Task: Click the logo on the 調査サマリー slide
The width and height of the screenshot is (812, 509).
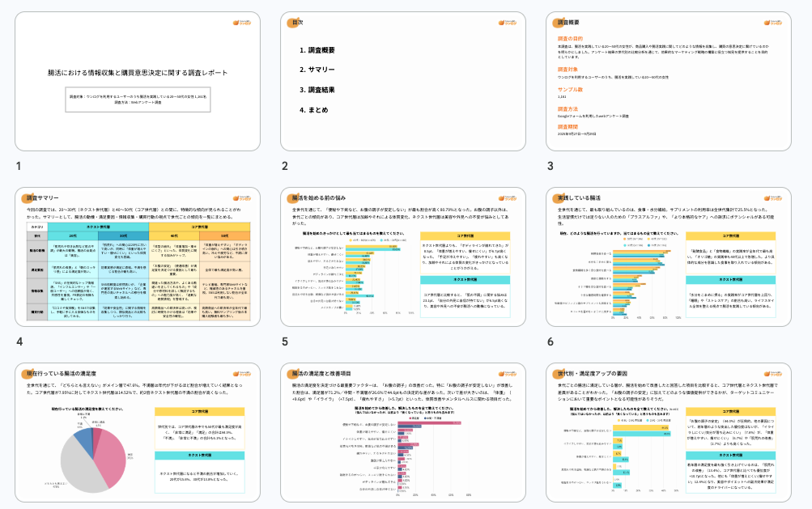Action: pos(242,197)
